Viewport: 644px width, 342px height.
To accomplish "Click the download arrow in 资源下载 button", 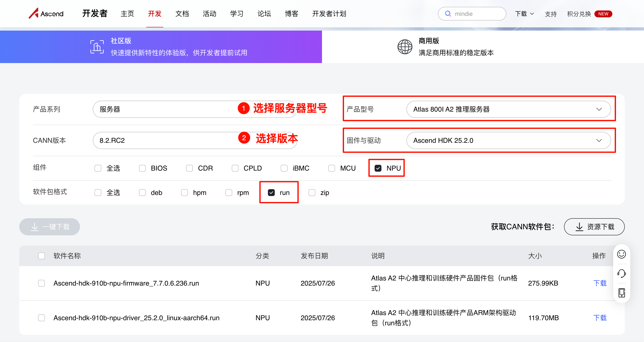I will point(579,227).
